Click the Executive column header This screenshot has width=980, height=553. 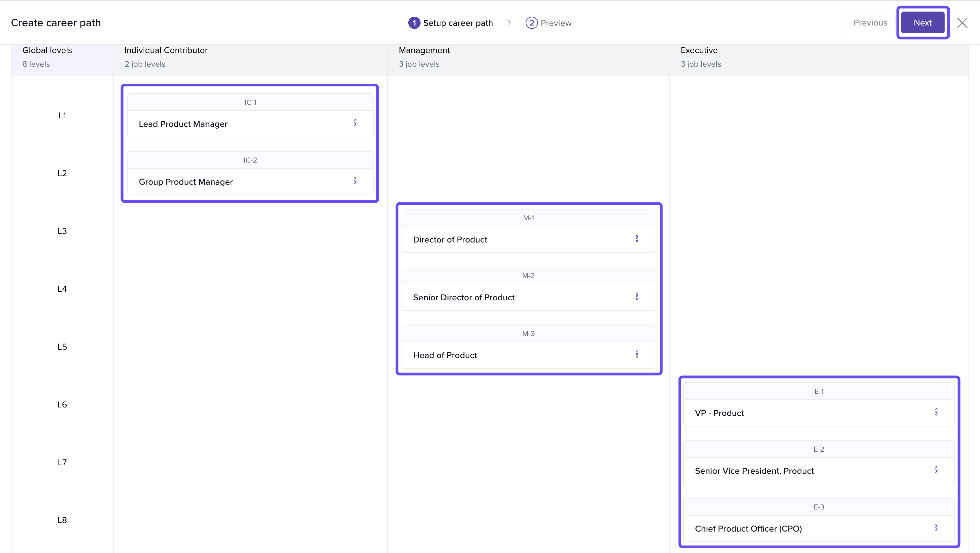coord(699,50)
